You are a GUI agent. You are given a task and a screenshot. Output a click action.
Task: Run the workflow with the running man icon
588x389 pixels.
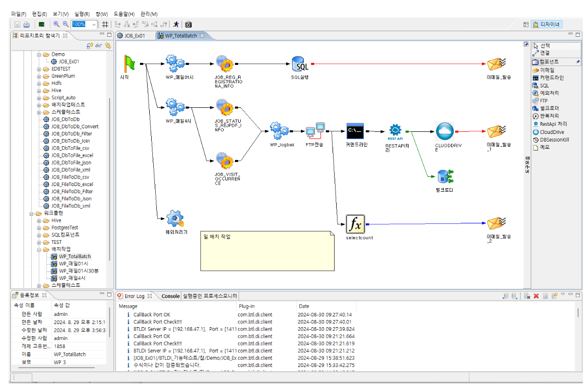[x=176, y=25]
